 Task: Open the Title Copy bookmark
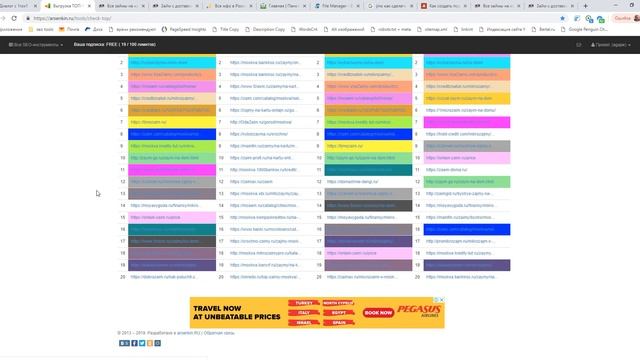tap(226, 29)
